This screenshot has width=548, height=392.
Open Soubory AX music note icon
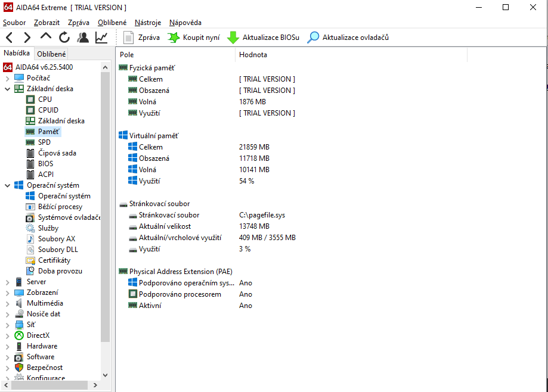(30, 239)
